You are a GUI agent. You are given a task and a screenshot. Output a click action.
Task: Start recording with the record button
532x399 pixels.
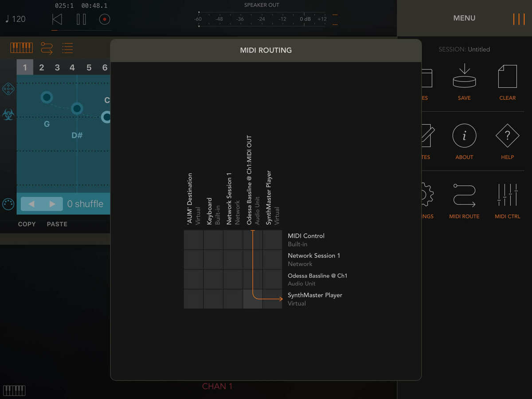tap(105, 20)
